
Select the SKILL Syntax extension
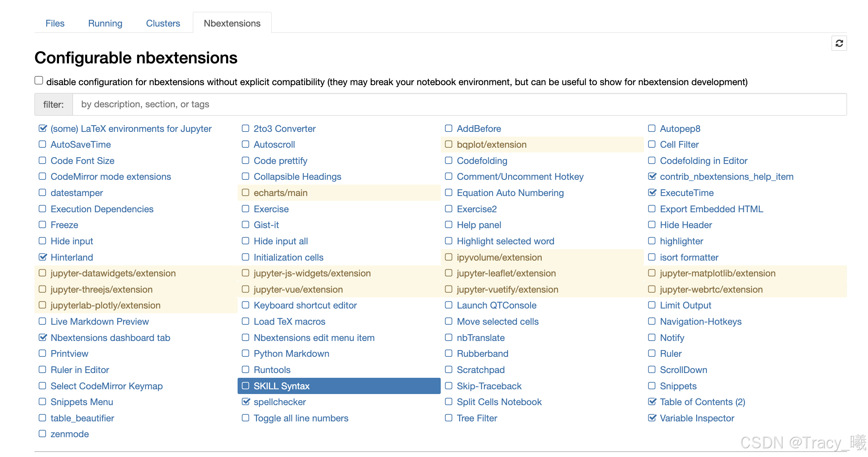(282, 386)
